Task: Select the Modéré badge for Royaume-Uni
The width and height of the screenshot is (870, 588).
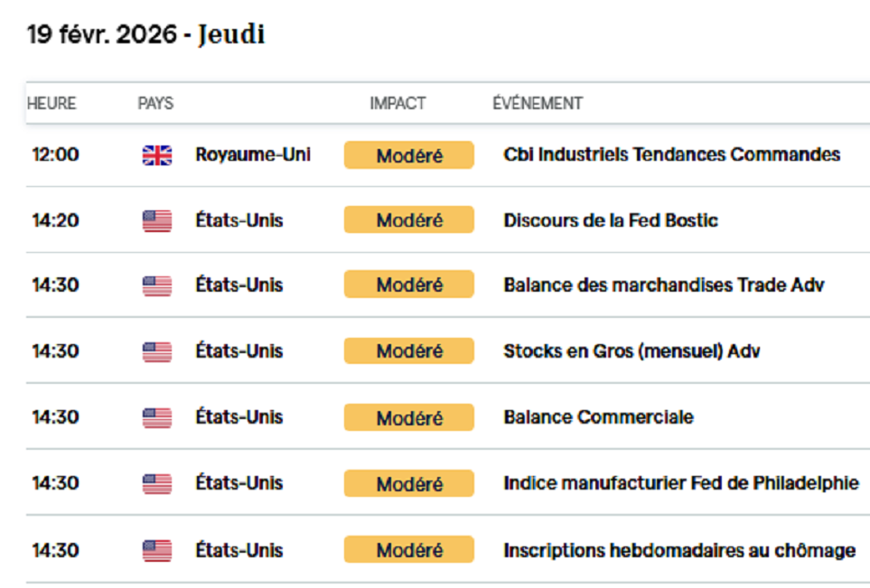Action: [409, 154]
